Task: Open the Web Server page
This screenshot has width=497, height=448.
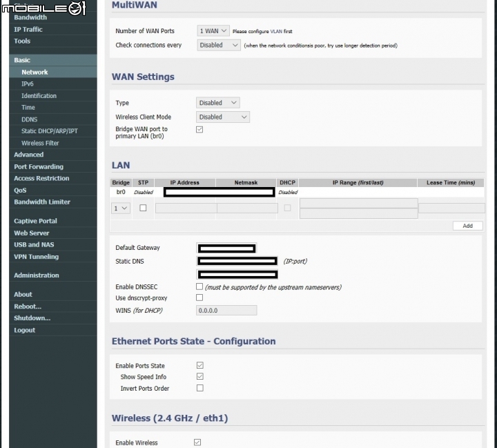Action: pyautogui.click(x=31, y=233)
